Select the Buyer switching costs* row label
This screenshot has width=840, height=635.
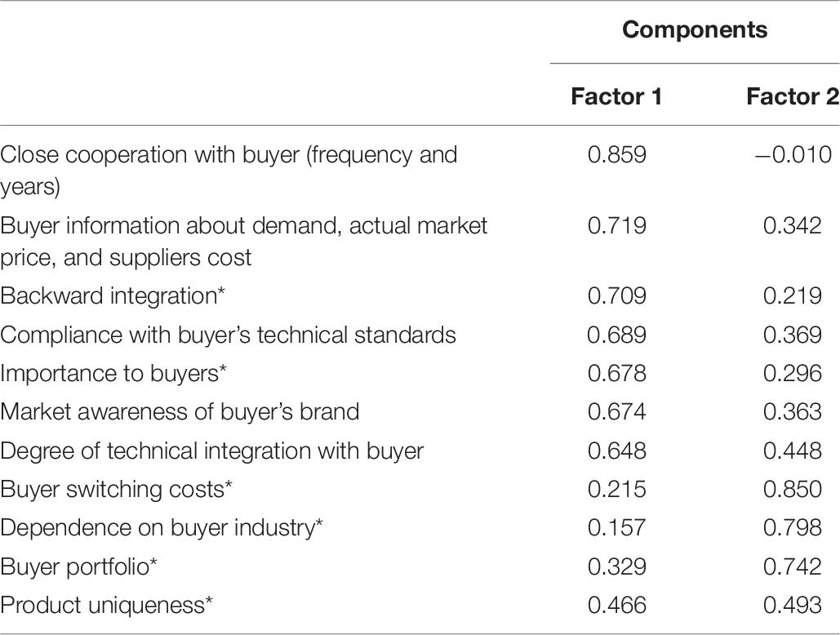[x=116, y=490]
